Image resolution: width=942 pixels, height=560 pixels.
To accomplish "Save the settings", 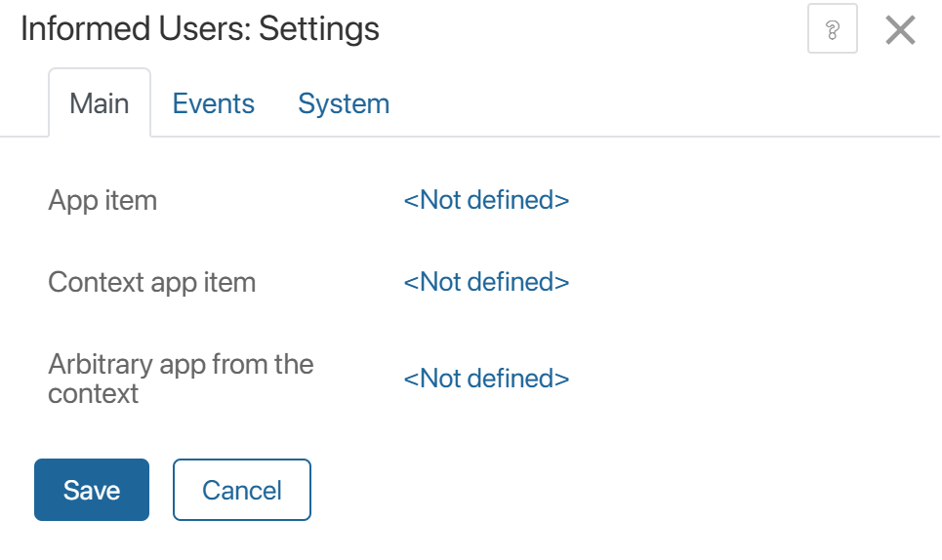I will pyautogui.click(x=92, y=490).
